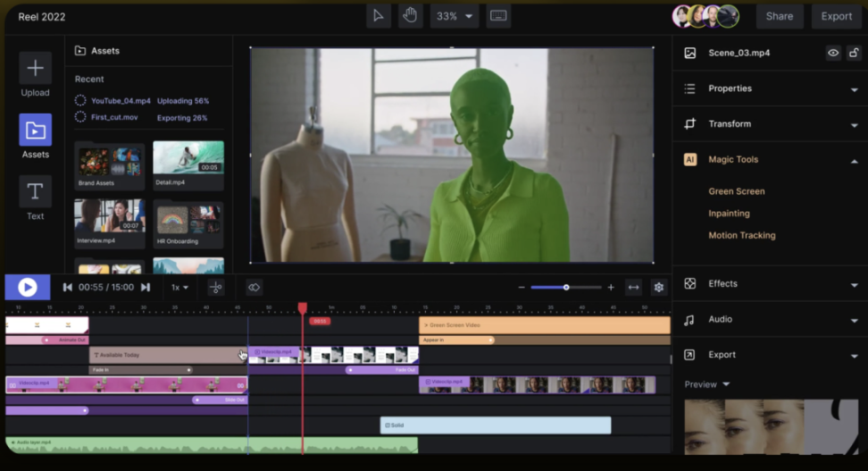Select the Text tool in sidebar

[35, 191]
